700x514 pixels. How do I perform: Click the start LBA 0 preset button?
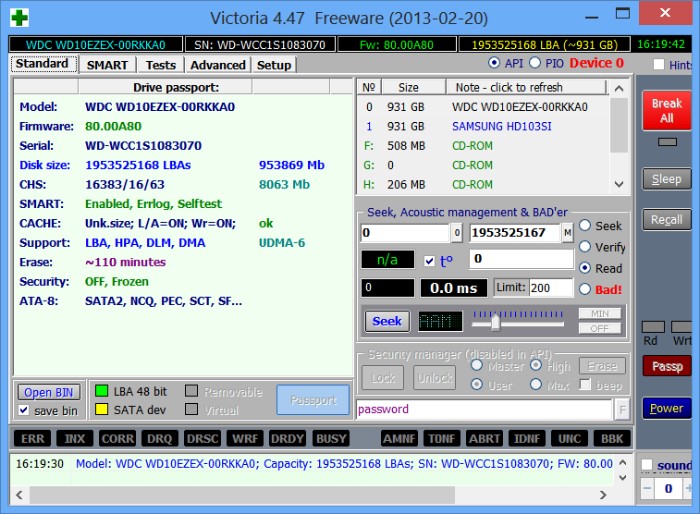pos(456,233)
